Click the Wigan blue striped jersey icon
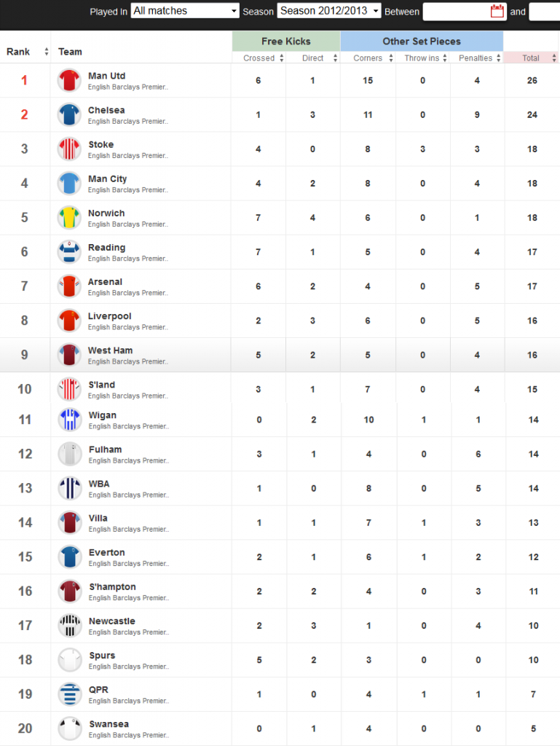 tap(69, 419)
